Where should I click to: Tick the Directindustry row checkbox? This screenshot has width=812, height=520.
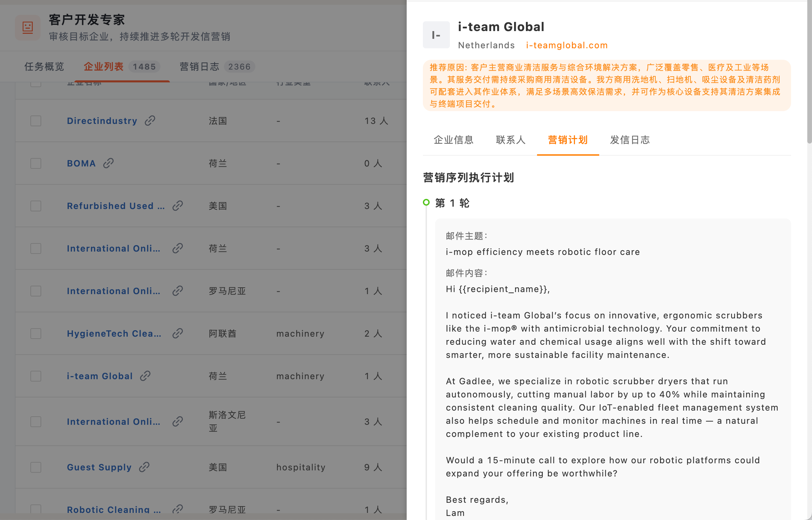[36, 121]
